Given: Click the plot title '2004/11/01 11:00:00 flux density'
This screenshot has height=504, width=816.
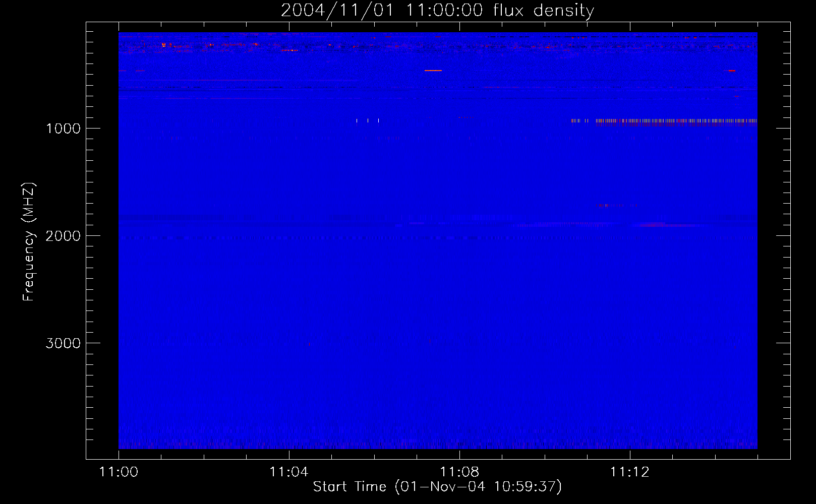Looking at the screenshot, I should pos(437,11).
